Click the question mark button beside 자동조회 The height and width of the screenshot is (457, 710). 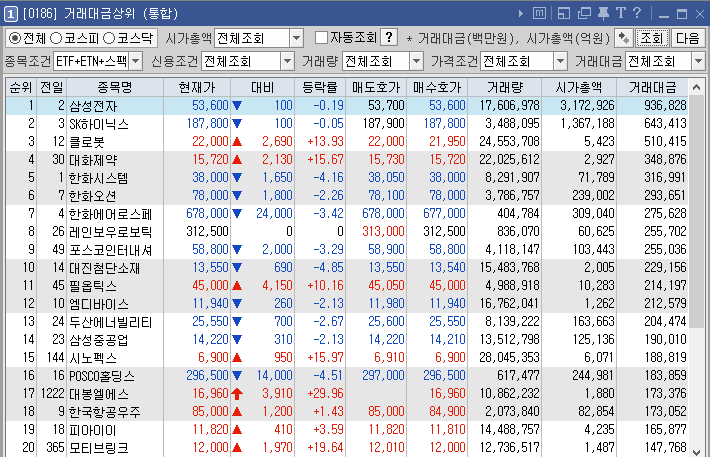389,37
